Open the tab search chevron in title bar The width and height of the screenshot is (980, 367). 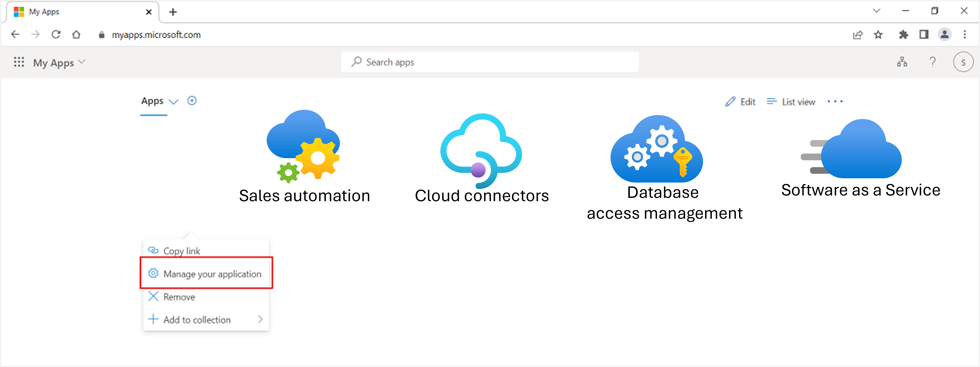tap(876, 11)
